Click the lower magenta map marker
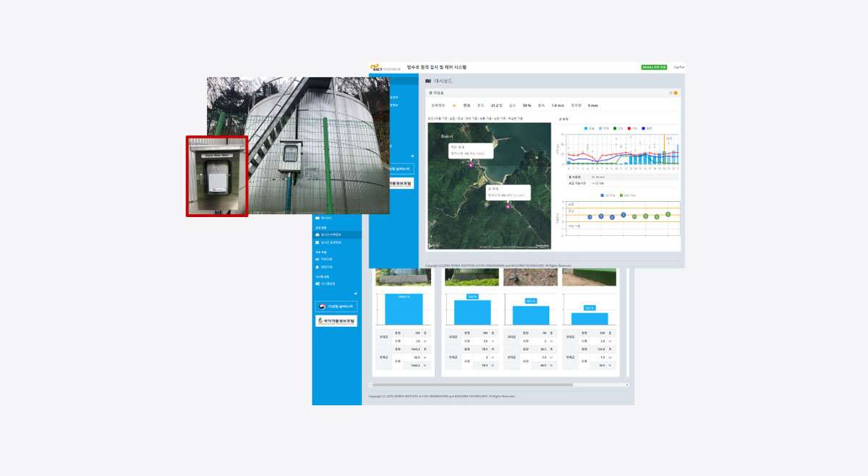 508,206
